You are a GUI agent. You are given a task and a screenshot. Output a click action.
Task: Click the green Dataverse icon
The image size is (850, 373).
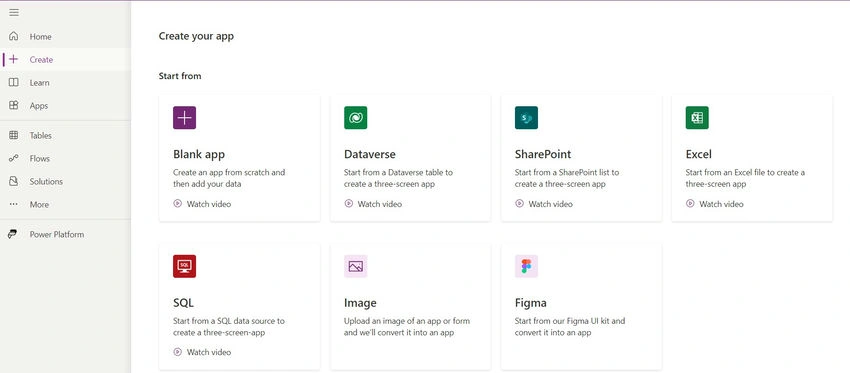(x=356, y=118)
